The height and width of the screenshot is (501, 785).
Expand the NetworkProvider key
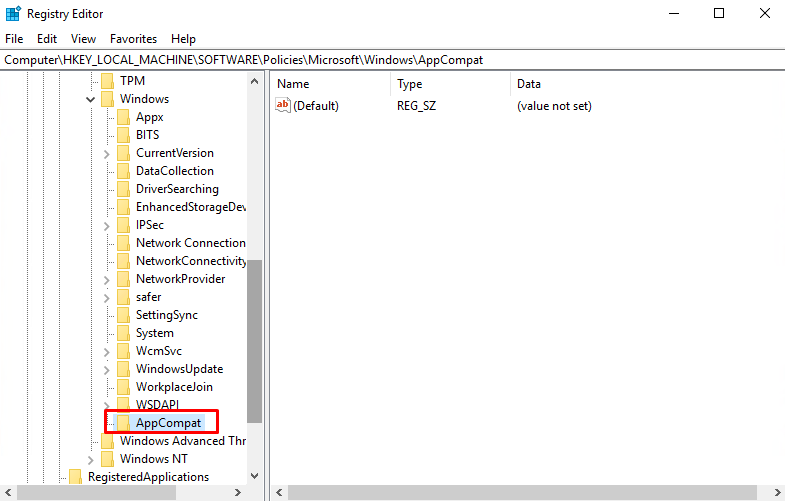[107, 280]
